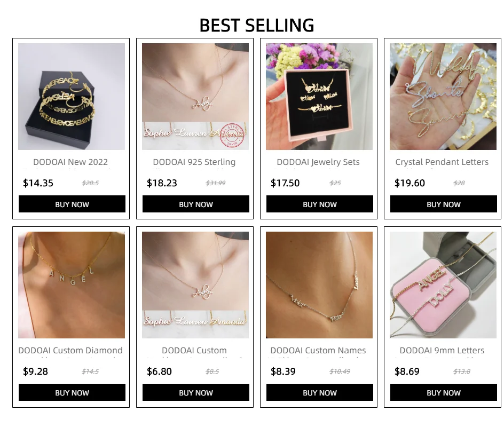Image resolution: width=504 pixels, height=435 pixels.
Task: Open the ANGEL letter choker photo
Action: tap(72, 285)
